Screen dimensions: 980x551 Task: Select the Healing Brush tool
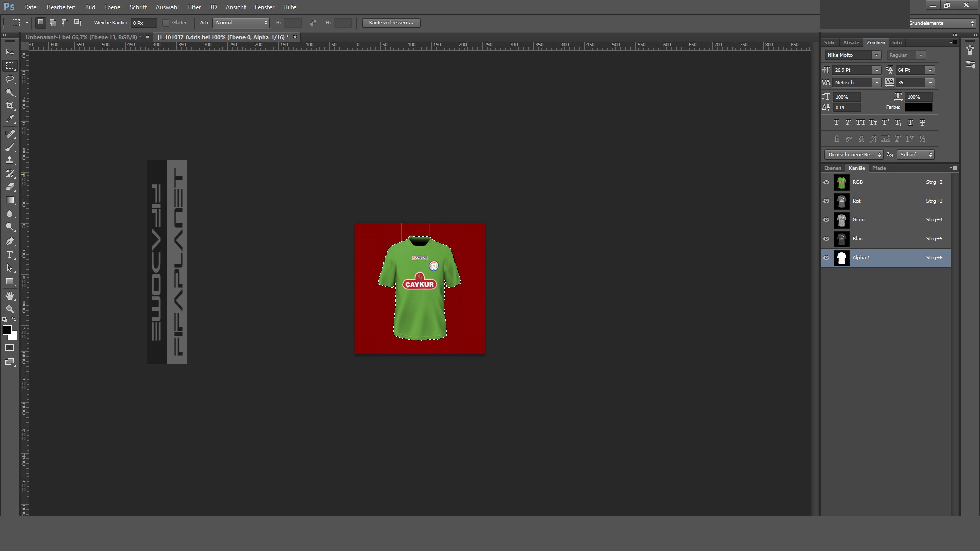10,134
